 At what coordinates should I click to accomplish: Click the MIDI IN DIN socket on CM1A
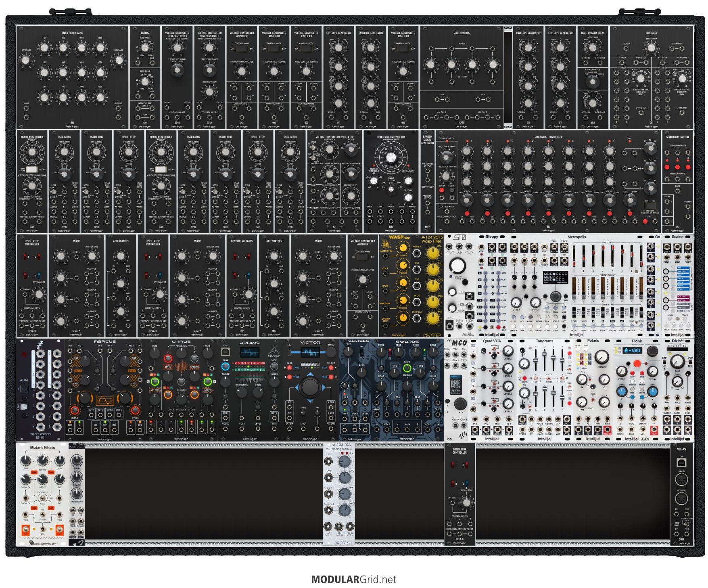pyautogui.click(x=681, y=479)
